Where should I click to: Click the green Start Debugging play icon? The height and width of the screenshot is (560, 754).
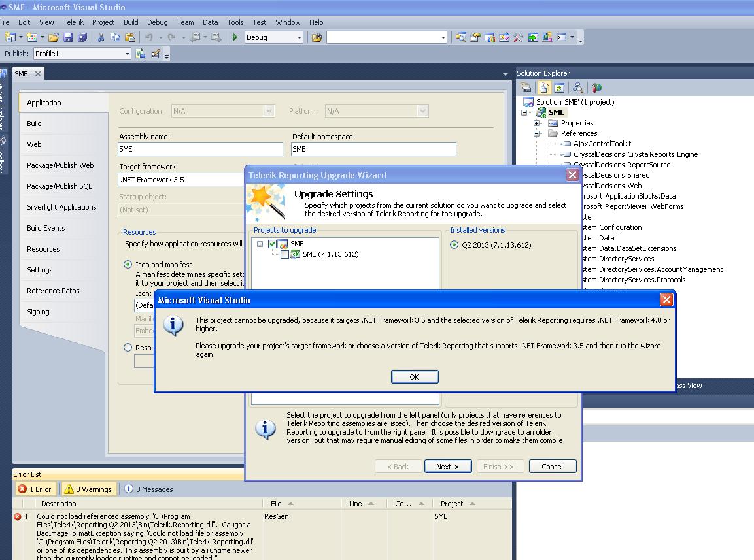coord(235,37)
